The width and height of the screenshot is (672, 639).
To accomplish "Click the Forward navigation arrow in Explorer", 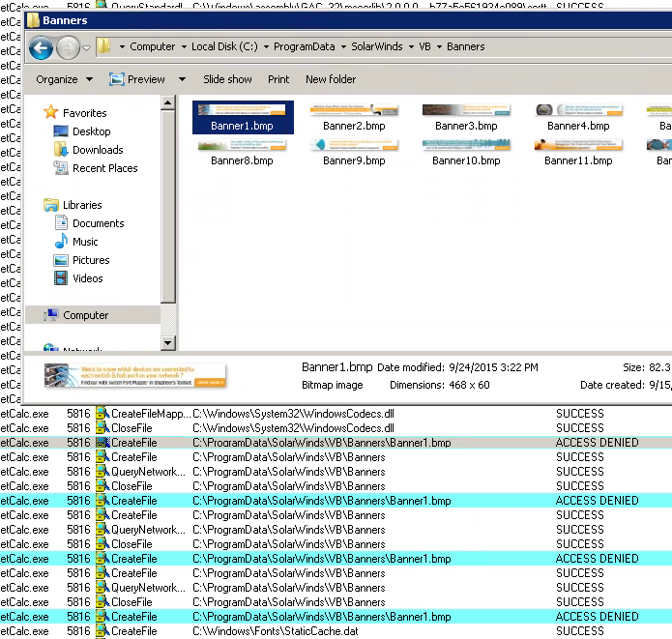I will tap(68, 47).
